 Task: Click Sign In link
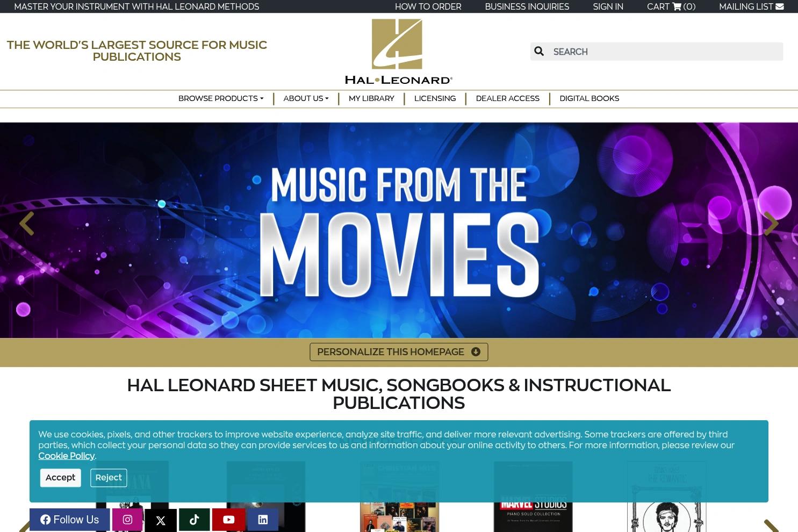(x=608, y=6)
